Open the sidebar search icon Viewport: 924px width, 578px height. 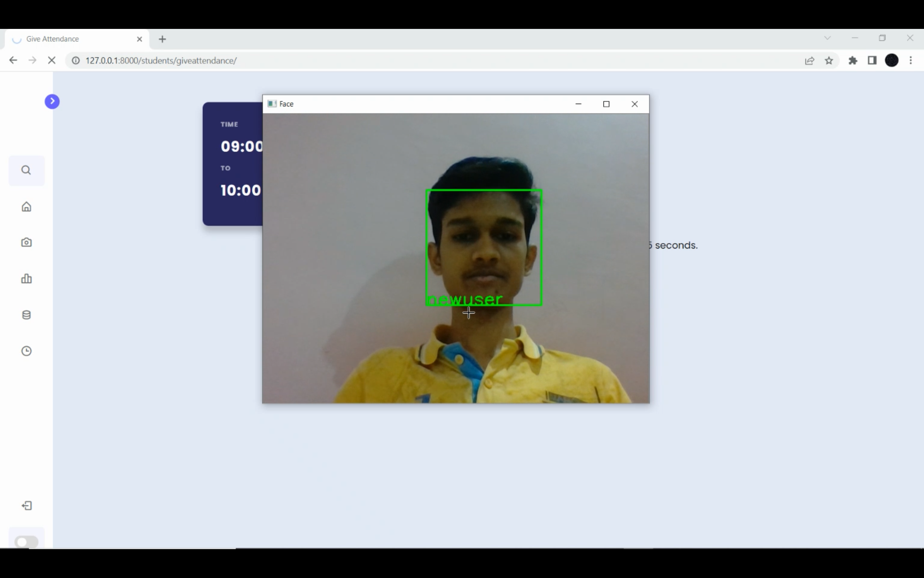(26, 170)
